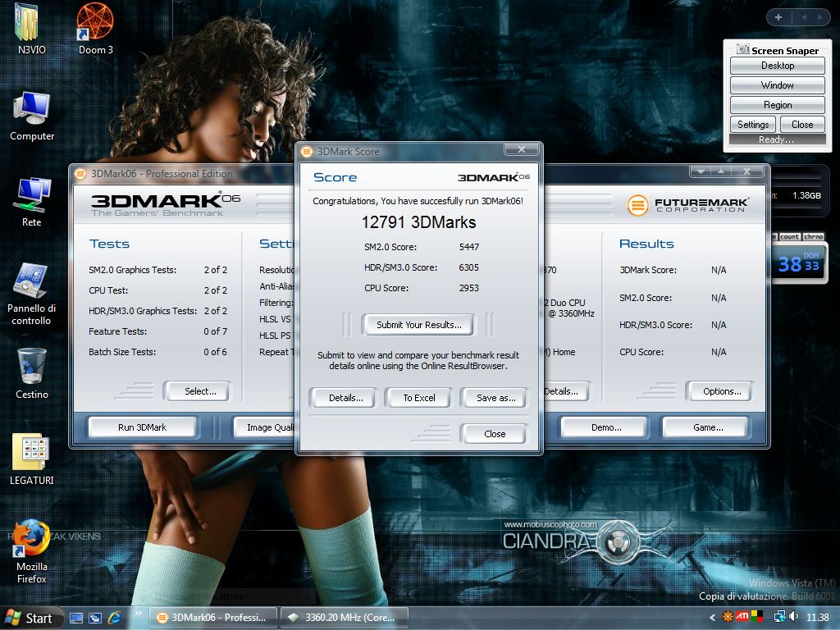
Task: Click the 12791 3DMarks score text
Action: coord(418,222)
